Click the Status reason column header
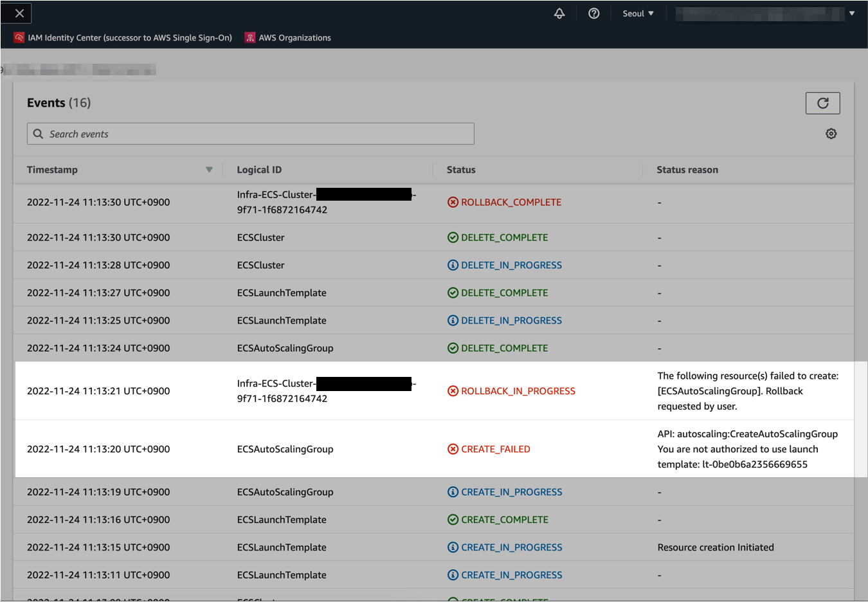The width and height of the screenshot is (868, 602). pyautogui.click(x=687, y=170)
